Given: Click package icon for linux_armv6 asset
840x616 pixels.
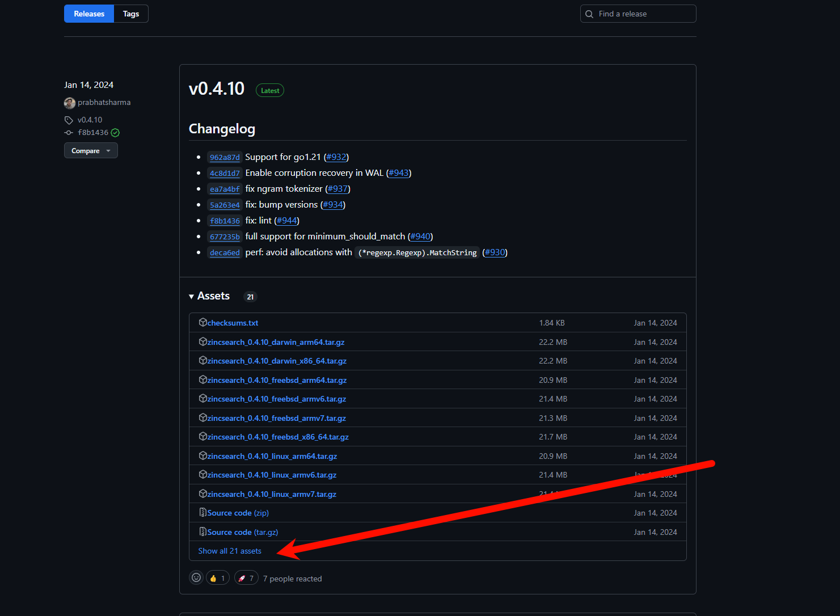Looking at the screenshot, I should pos(203,474).
